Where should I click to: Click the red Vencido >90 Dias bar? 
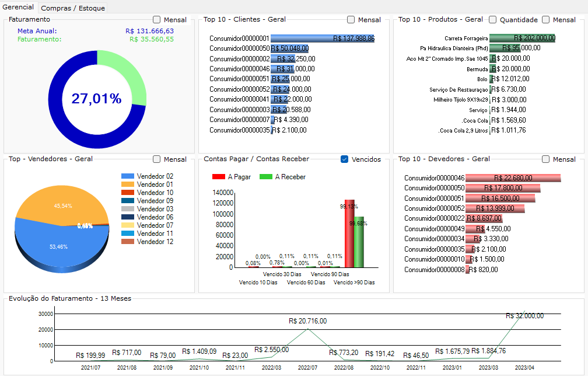coord(349,234)
